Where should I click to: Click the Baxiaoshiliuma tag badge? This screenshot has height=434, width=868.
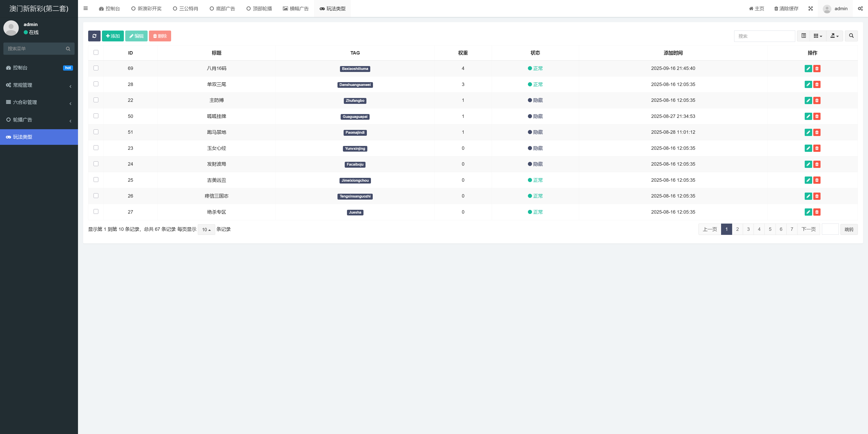pos(355,69)
